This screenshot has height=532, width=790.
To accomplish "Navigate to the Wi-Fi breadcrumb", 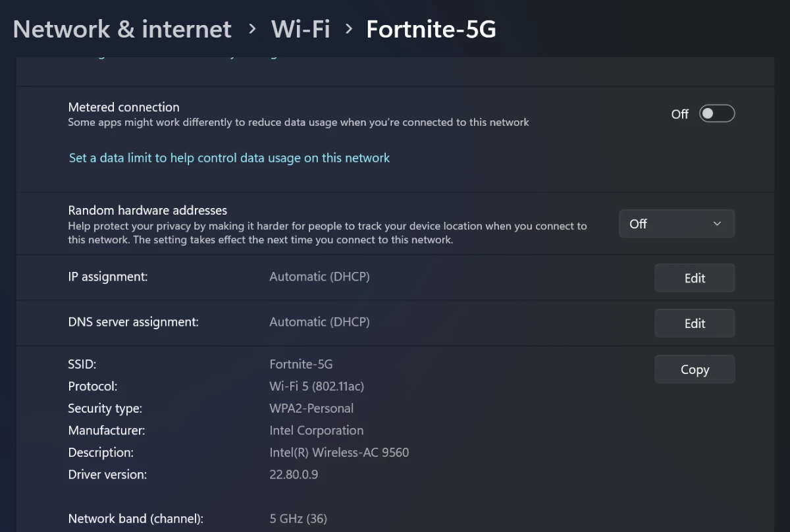I will [x=301, y=30].
